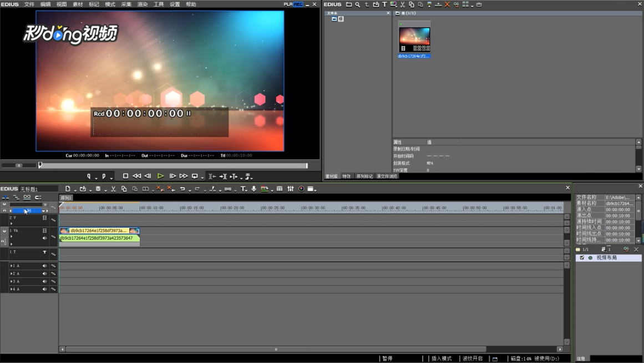644x363 pixels.
Task: Switch to 素材库 tab
Action: [332, 177]
